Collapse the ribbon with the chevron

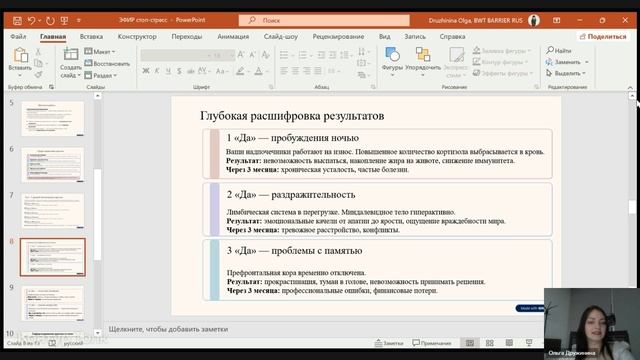[630, 87]
